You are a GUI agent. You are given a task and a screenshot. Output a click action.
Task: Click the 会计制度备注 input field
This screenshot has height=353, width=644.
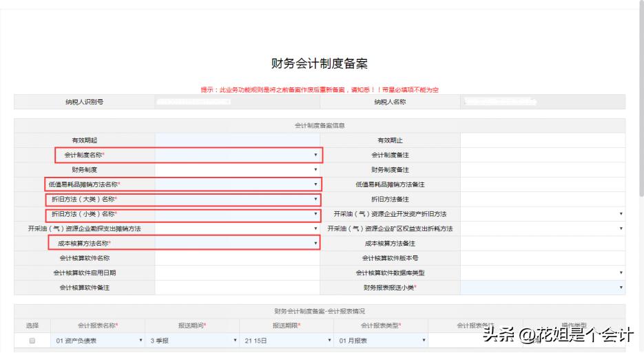point(543,155)
